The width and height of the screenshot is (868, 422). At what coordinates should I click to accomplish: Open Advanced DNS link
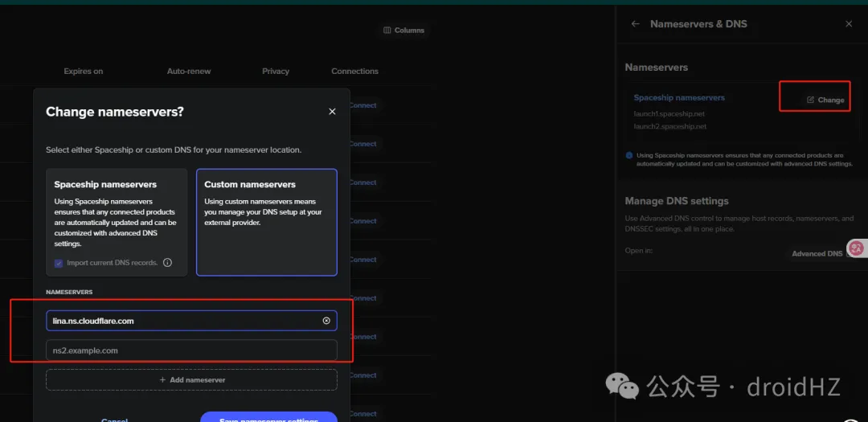(817, 253)
